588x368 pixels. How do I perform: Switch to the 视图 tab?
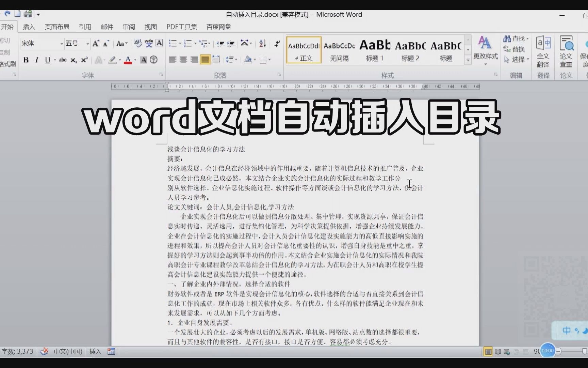pos(151,27)
